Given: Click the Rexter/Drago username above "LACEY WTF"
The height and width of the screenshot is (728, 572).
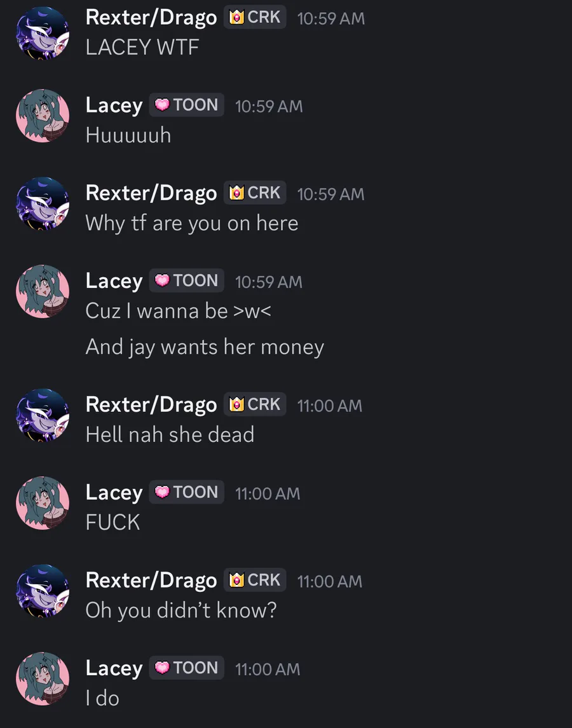Looking at the screenshot, I should pos(151,18).
